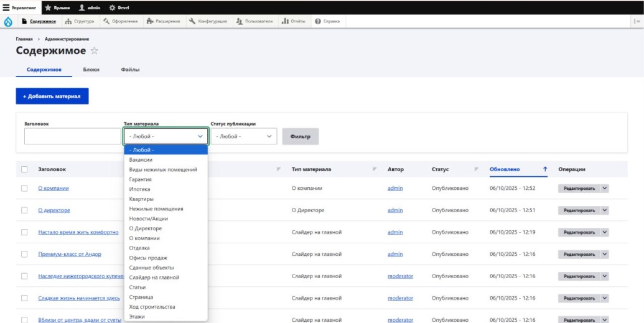This screenshot has width=644, height=323.
Task: Open Отчёты menu item
Action: [294, 21]
